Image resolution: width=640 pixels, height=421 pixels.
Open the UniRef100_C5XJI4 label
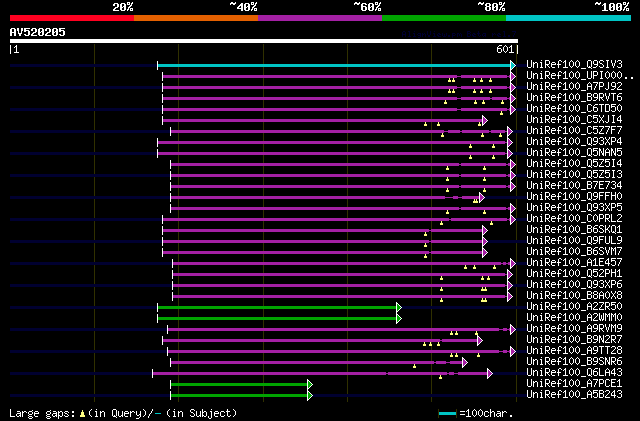574,120
